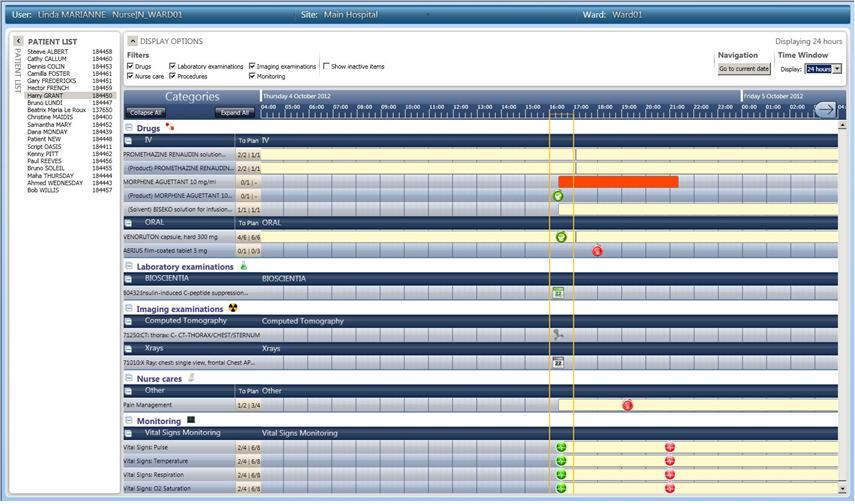Click the green plus icon on Vital Signs: Pulse
The height and width of the screenshot is (504, 855).
pos(561,448)
